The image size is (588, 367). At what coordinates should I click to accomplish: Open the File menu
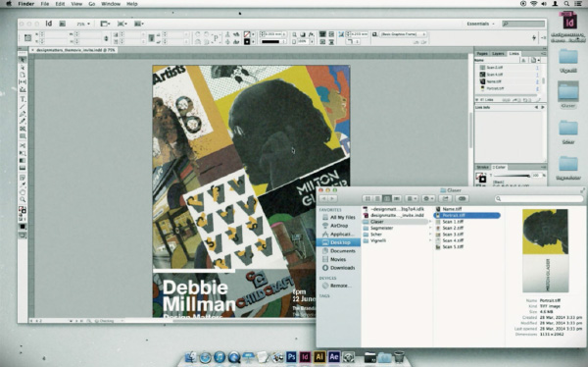(x=45, y=4)
